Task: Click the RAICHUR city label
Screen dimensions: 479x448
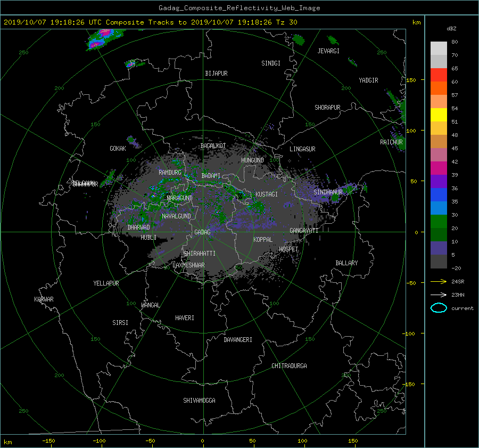Action: pyautogui.click(x=391, y=142)
